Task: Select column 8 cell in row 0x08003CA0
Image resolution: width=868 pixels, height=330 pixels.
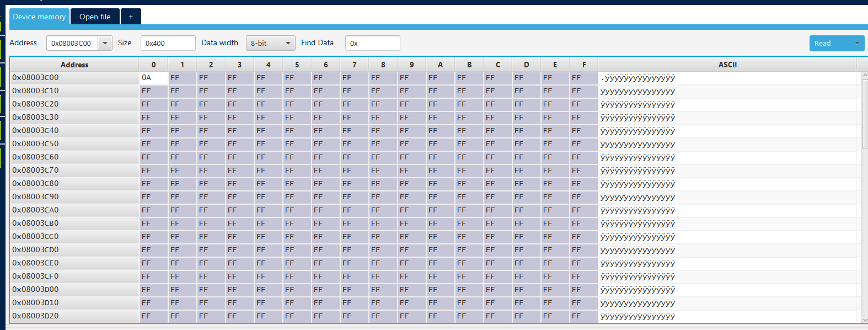Action: click(383, 210)
